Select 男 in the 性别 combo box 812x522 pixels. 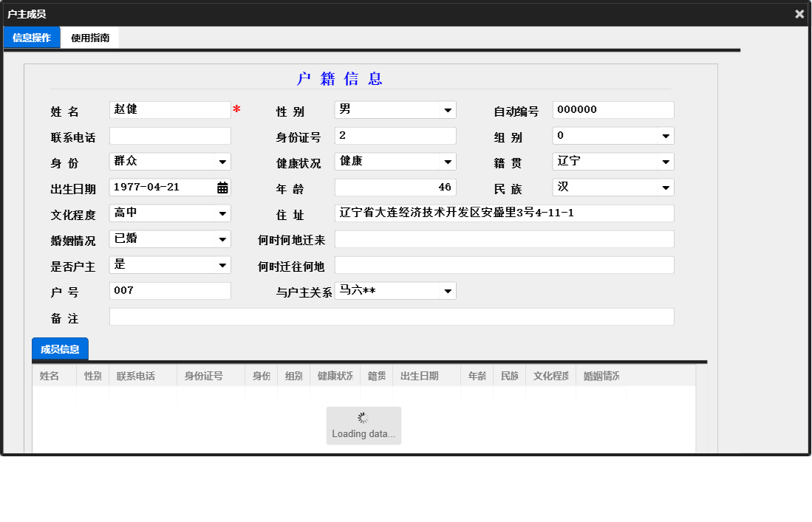coord(384,109)
